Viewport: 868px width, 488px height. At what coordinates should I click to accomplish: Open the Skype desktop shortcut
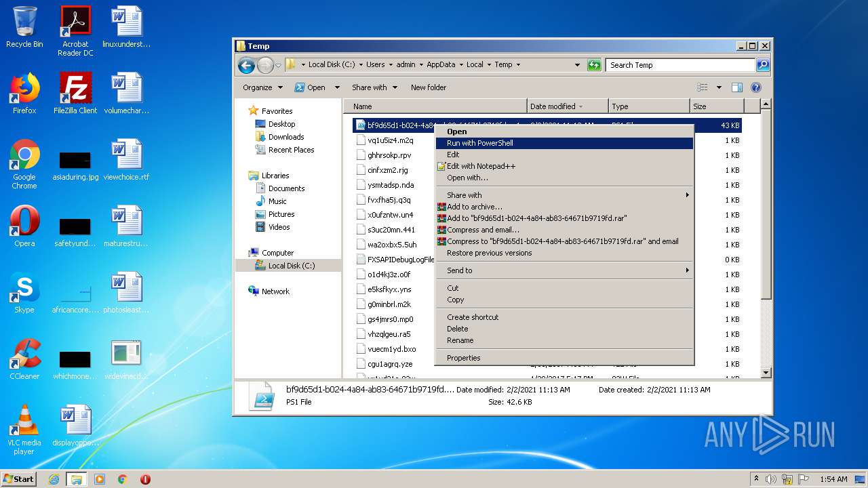pyautogui.click(x=24, y=293)
